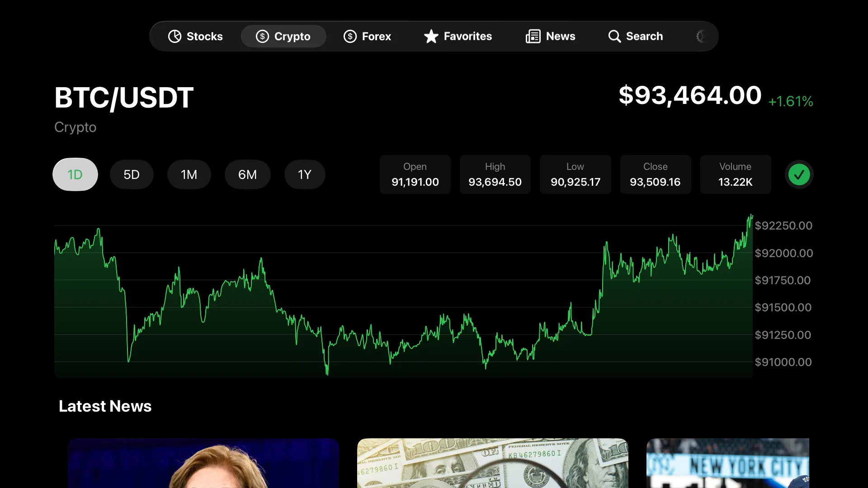Click the green price chart area
This screenshot has height=488, width=868.
(x=403, y=296)
